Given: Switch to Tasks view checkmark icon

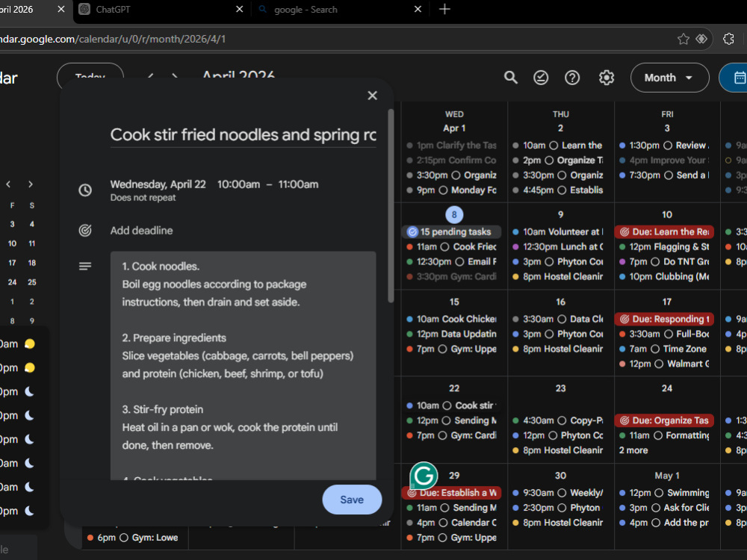Looking at the screenshot, I should [541, 78].
